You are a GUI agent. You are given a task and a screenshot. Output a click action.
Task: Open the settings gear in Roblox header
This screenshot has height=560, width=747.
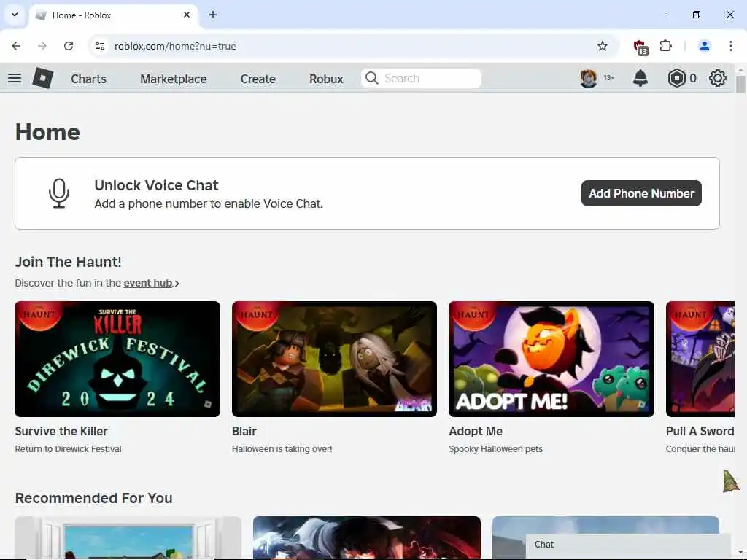(x=718, y=78)
